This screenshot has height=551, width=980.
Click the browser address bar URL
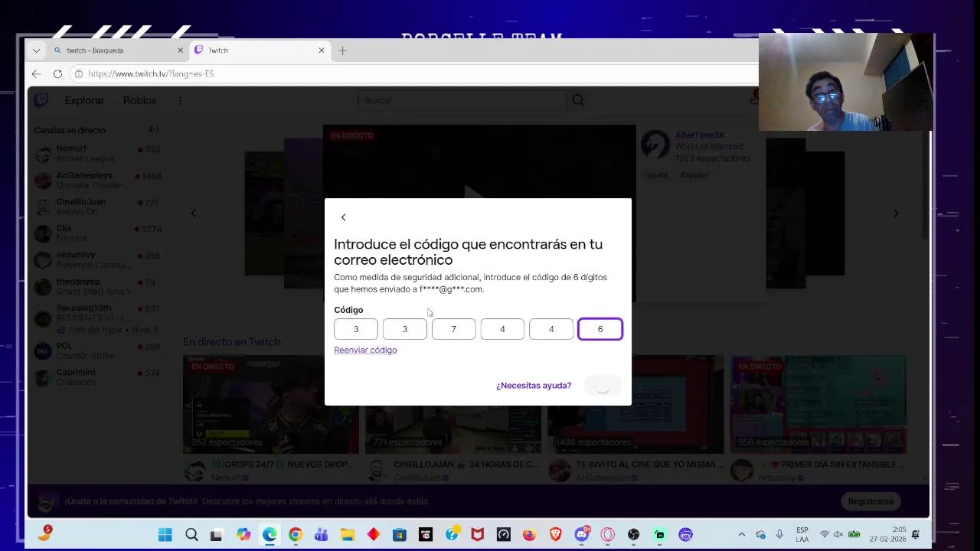[151, 73]
